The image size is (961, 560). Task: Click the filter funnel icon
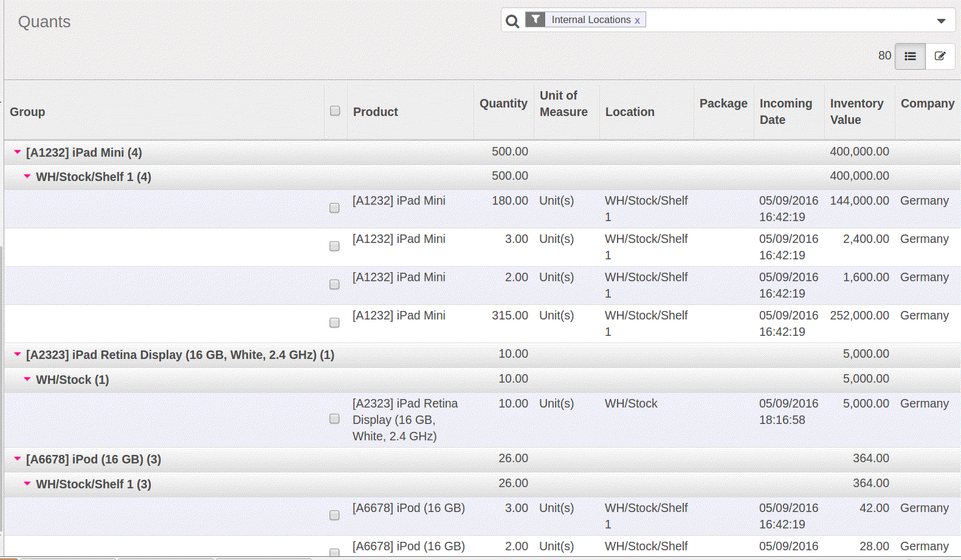coord(535,19)
